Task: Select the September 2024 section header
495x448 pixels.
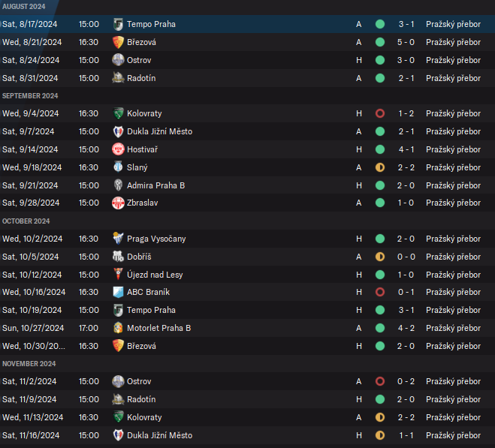Action: pos(29,95)
